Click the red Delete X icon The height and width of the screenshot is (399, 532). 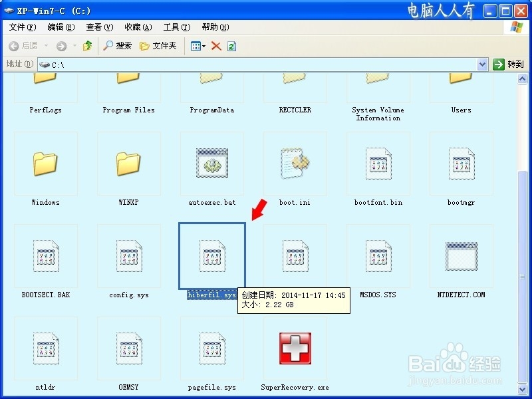[216, 46]
